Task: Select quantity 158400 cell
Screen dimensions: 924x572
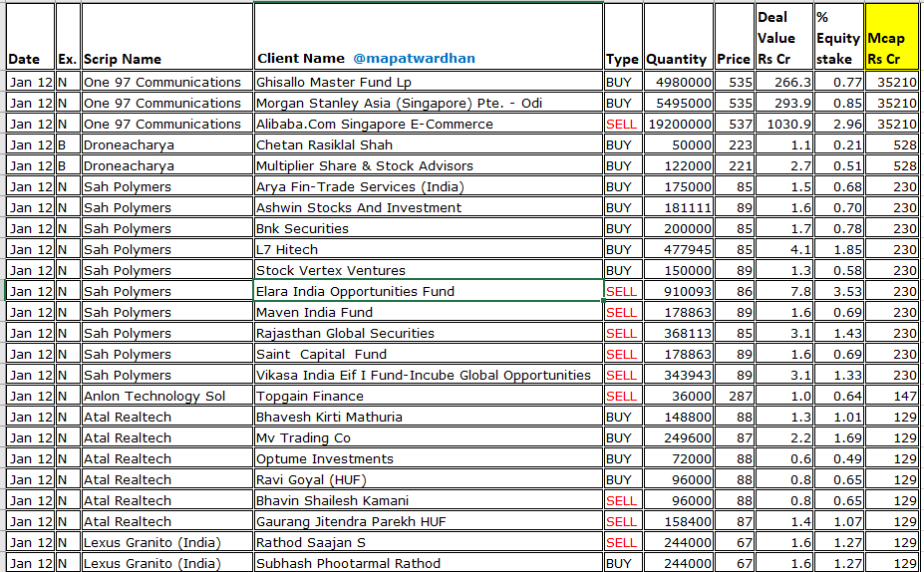Action: tap(678, 521)
